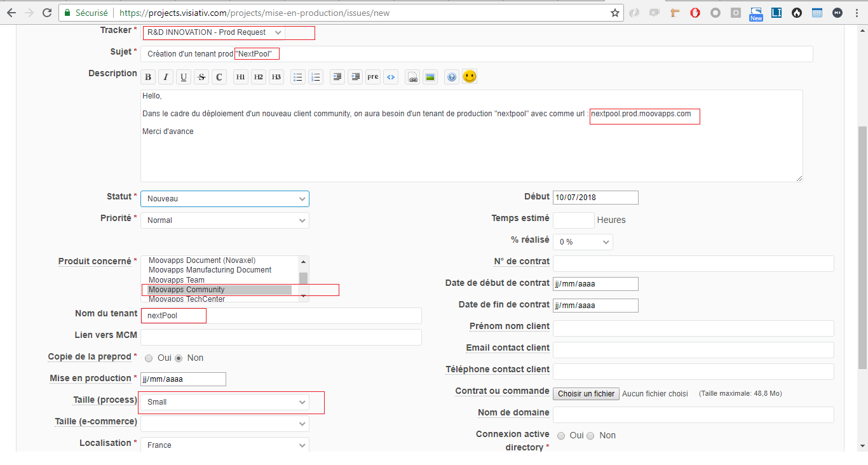
Task: Click the first indent icon after lists
Action: pos(337,77)
